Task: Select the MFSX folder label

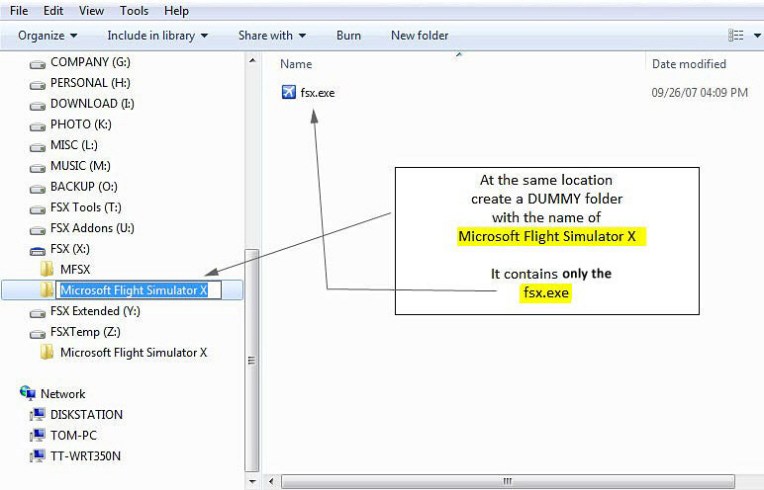Action: pyautogui.click(x=75, y=269)
